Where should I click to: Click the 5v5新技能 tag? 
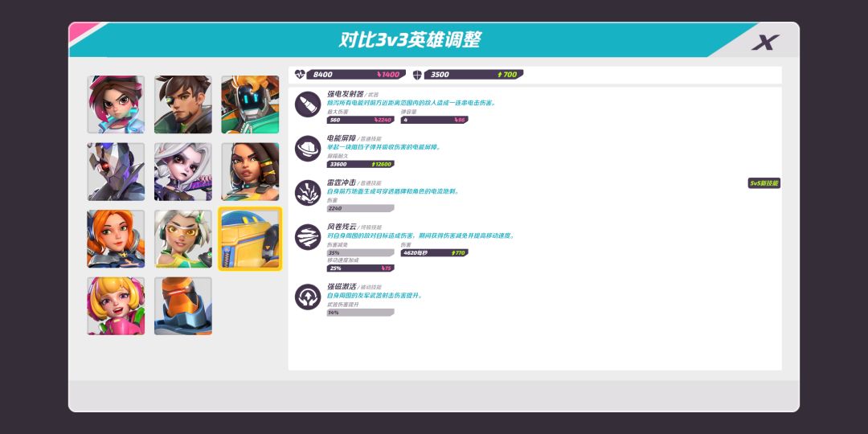tap(764, 183)
